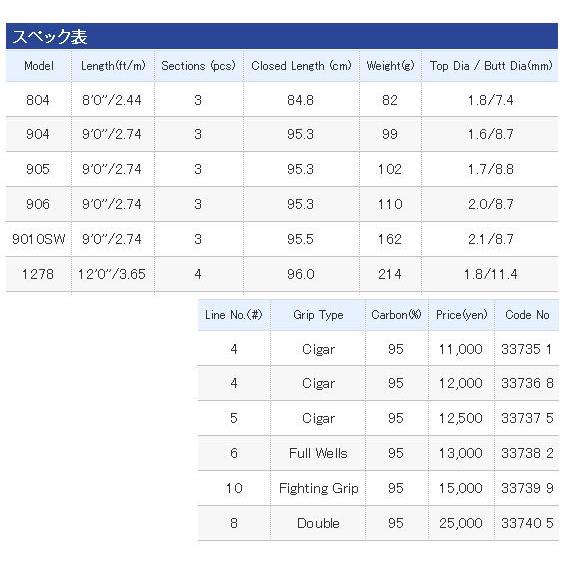Click the Line No.(#) column header

(234, 315)
